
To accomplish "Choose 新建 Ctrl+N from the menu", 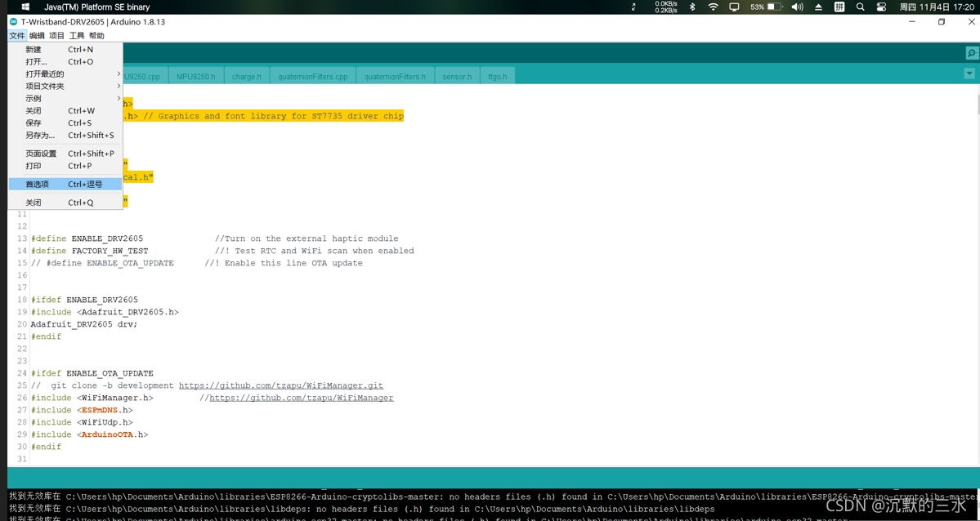I will point(65,49).
